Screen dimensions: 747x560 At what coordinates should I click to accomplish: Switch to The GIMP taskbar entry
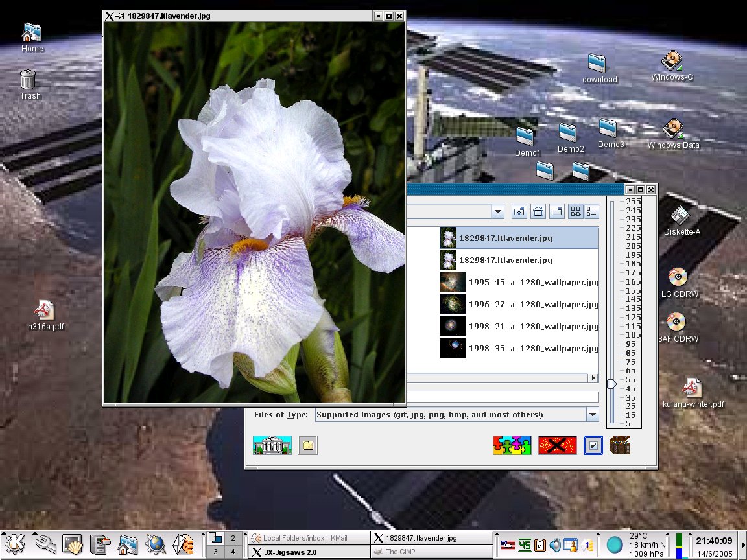(x=431, y=552)
